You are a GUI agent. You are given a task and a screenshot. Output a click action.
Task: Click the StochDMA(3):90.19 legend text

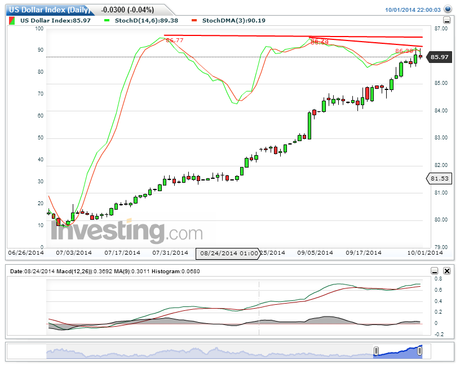point(234,20)
